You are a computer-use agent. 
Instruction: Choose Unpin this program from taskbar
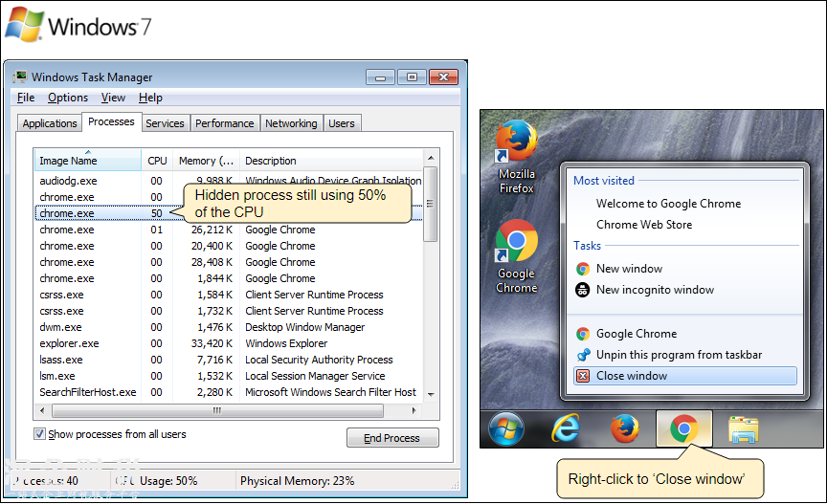coord(685,355)
